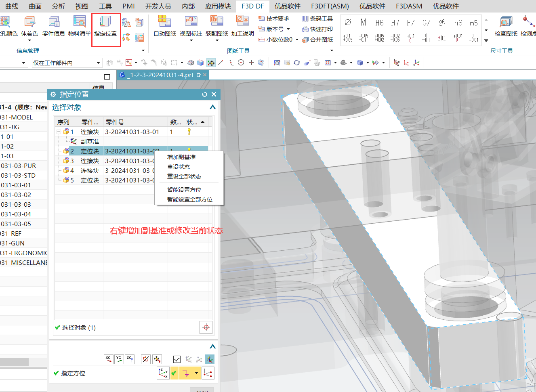This screenshot has width=536, height=392.
Task: Choose 智能设置方位 from the context menu
Action: click(184, 190)
